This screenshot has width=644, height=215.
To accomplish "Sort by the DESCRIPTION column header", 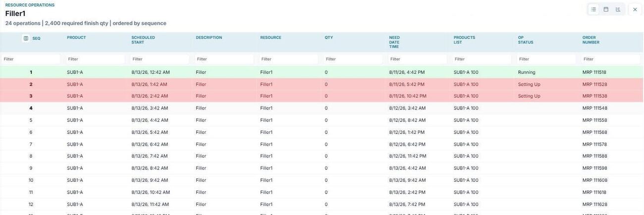I will (x=209, y=38).
